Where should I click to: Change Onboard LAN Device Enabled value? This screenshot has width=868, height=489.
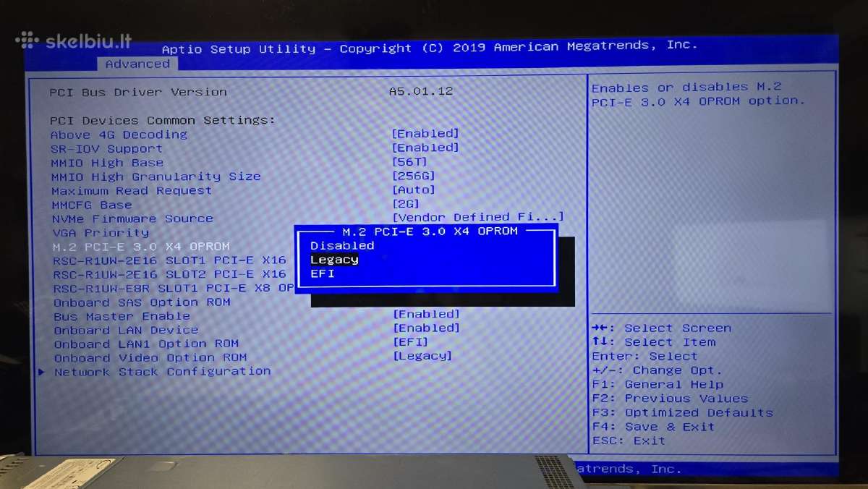(x=426, y=328)
